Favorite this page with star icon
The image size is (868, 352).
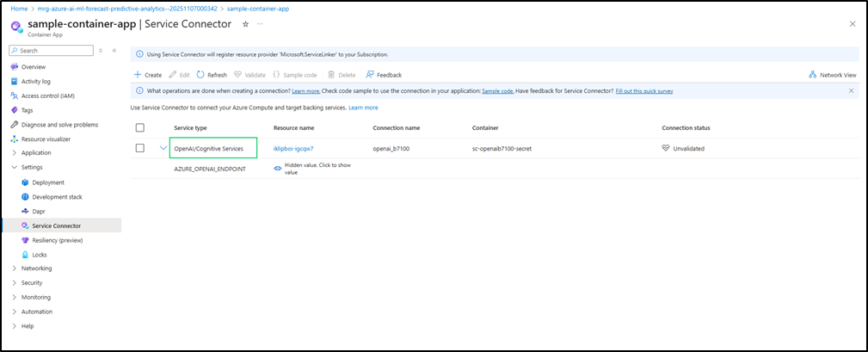tap(246, 24)
